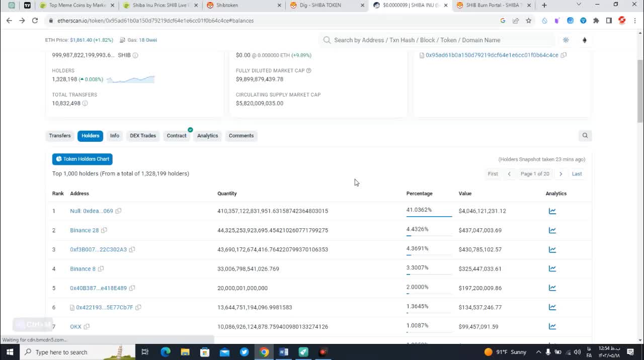The width and height of the screenshot is (644, 360).
Task: Open analytics chart for Null: 0xdea...069 row
Action: [x=552, y=211]
